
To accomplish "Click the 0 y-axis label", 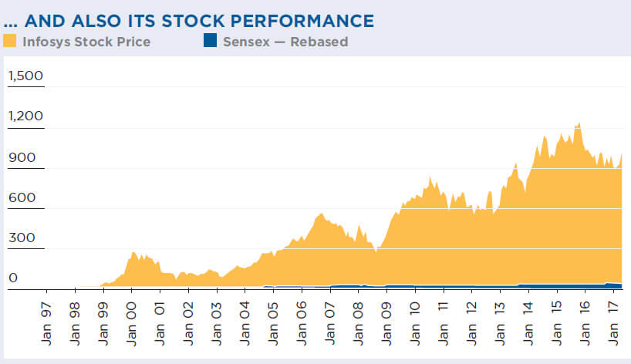I will click(12, 278).
